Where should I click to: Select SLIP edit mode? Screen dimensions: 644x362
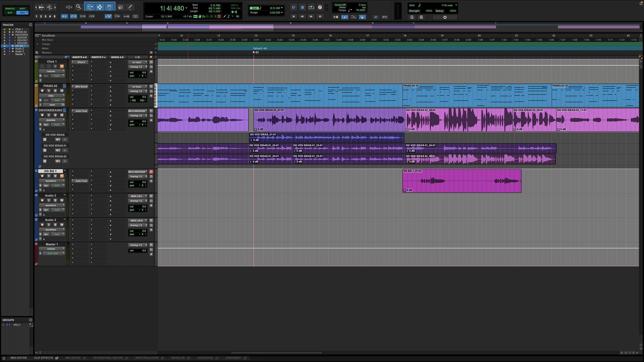click(x=10, y=13)
